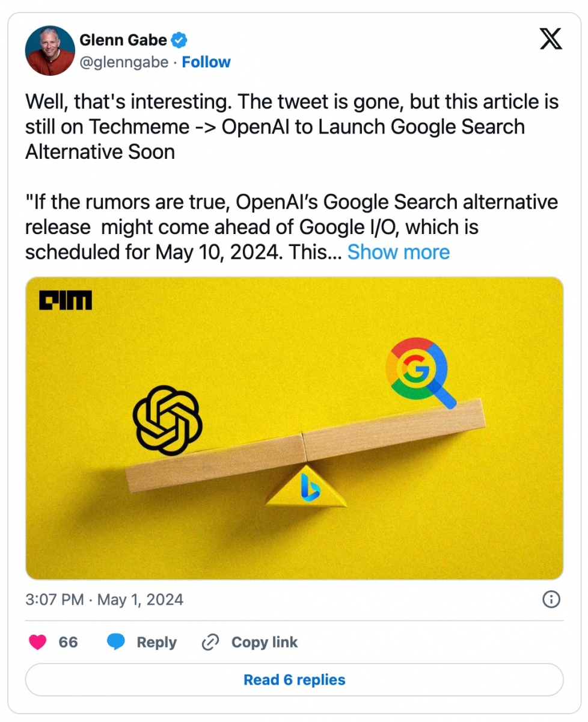588x722 pixels.
Task: Expand tweet text with Show more
Action: tap(398, 252)
